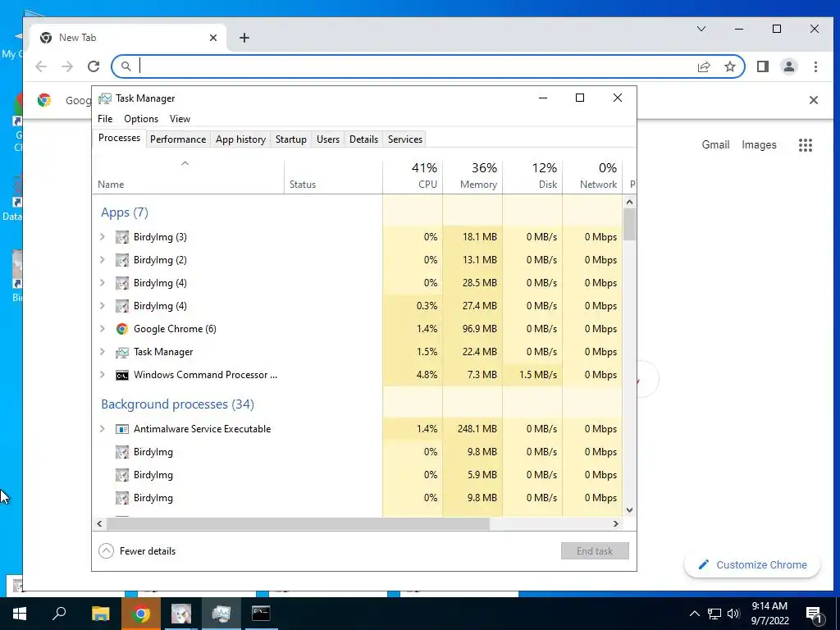Image resolution: width=840 pixels, height=630 pixels.
Task: Click the volume speaker tray icon
Action: (733, 614)
